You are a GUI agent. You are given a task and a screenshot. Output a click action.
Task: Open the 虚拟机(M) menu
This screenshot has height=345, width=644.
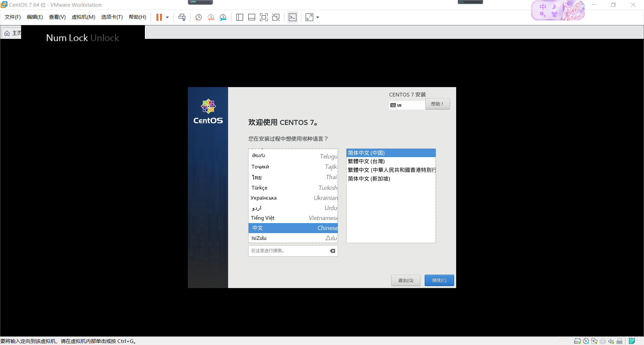pos(84,17)
